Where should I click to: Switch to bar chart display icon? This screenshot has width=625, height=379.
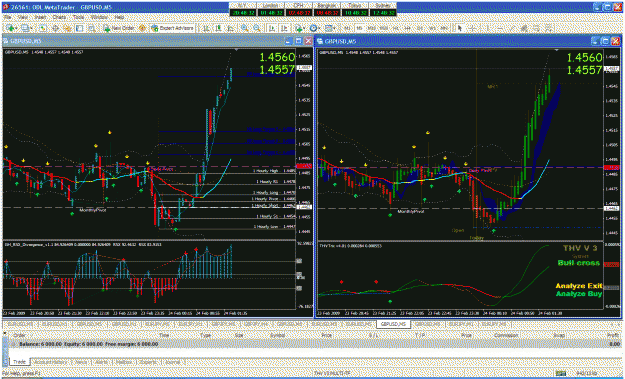coord(206,28)
